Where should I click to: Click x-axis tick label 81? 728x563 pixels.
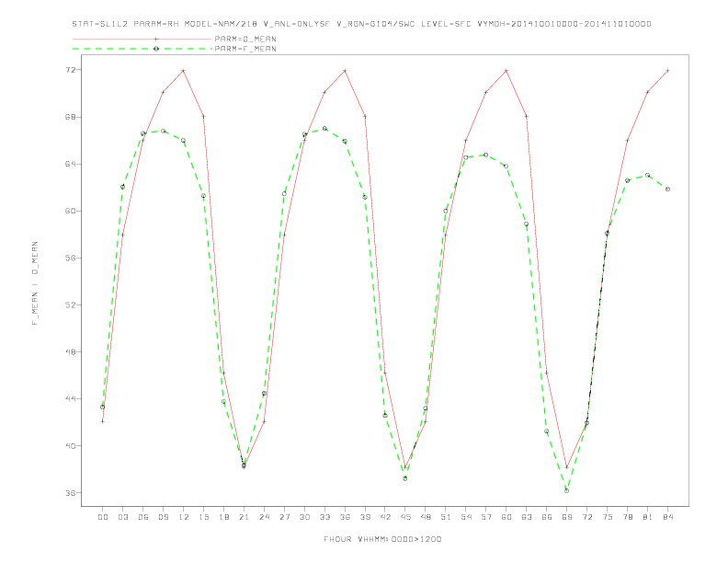pyautogui.click(x=648, y=517)
